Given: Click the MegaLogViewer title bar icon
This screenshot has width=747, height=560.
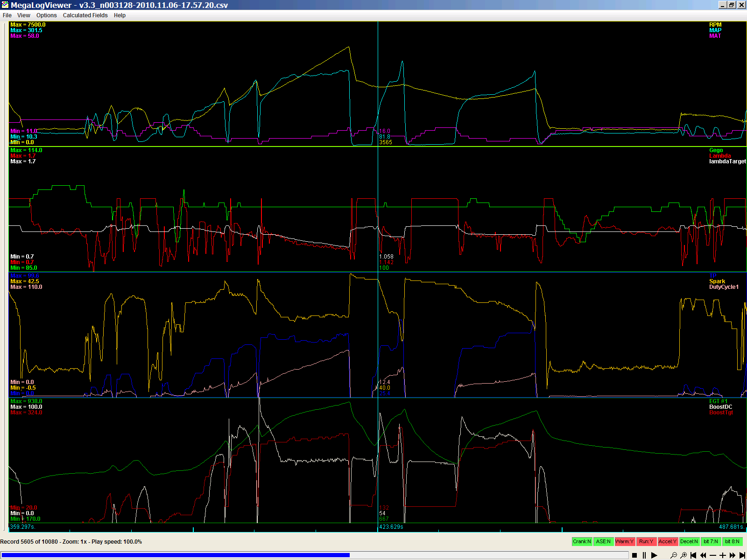Looking at the screenshot, I should [5, 5].
